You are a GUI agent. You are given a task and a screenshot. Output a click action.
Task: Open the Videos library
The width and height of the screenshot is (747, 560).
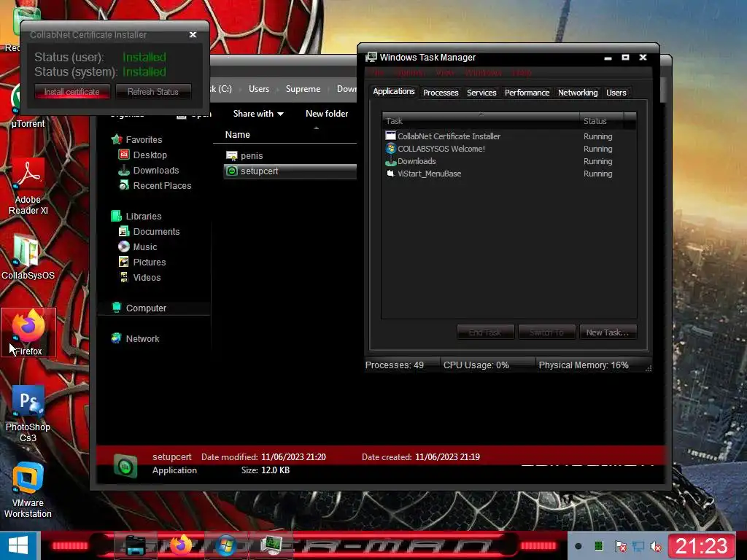[x=139, y=276]
